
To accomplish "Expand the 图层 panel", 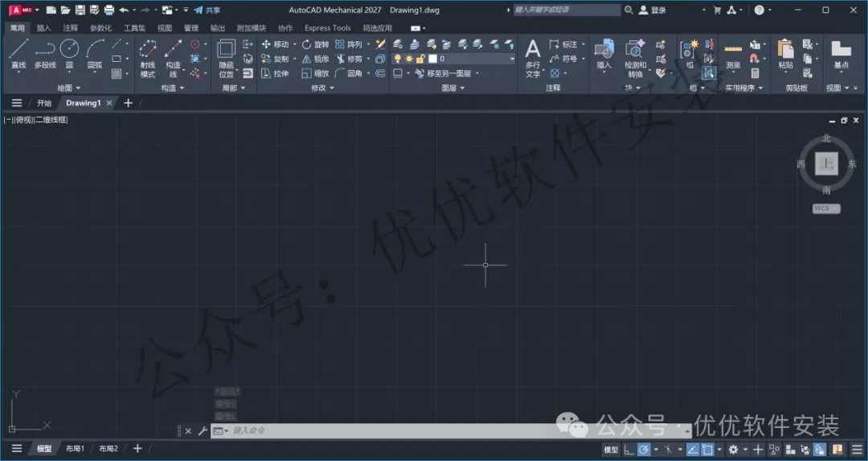I will (x=452, y=88).
